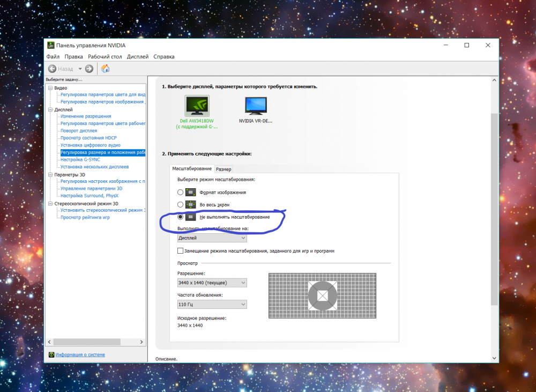Select the 'Во весь экран' radio button
The height and width of the screenshot is (392, 536).
(180, 204)
